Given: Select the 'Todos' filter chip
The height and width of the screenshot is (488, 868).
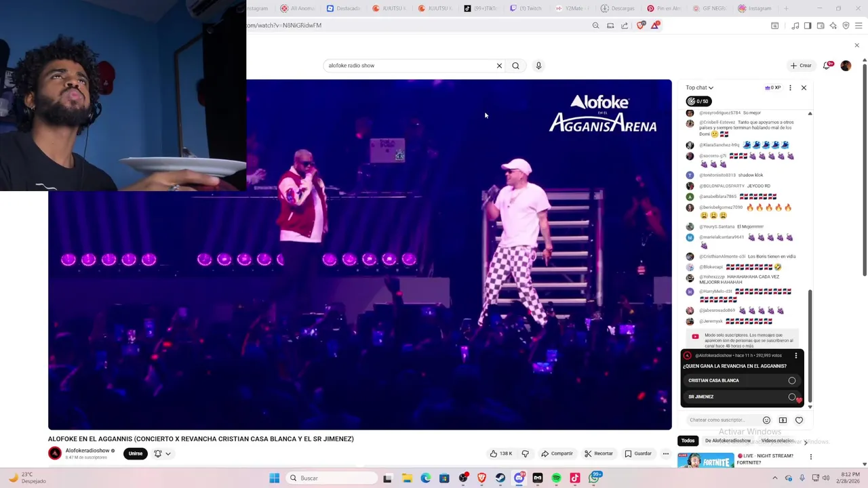Looking at the screenshot, I should 688,441.
